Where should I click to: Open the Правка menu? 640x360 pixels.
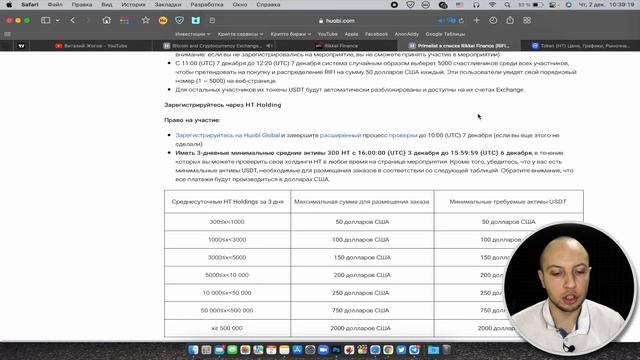tap(82, 4)
